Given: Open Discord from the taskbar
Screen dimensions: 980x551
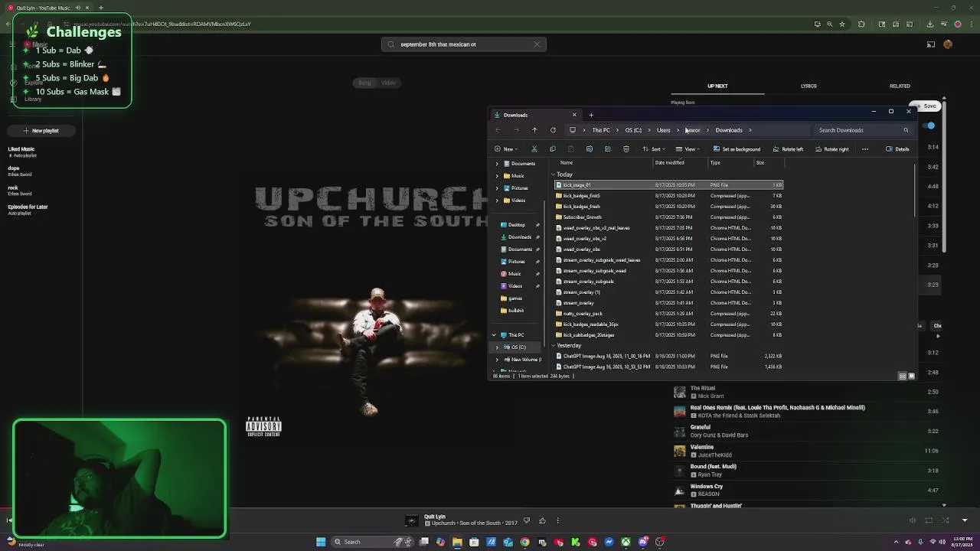Looking at the screenshot, I should click(x=643, y=542).
